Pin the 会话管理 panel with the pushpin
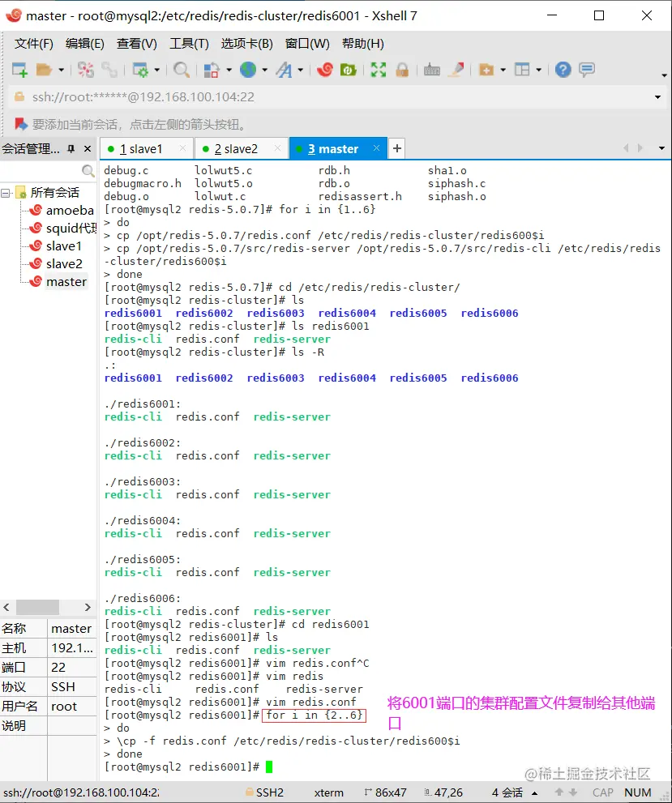This screenshot has height=803, width=672. click(x=71, y=148)
